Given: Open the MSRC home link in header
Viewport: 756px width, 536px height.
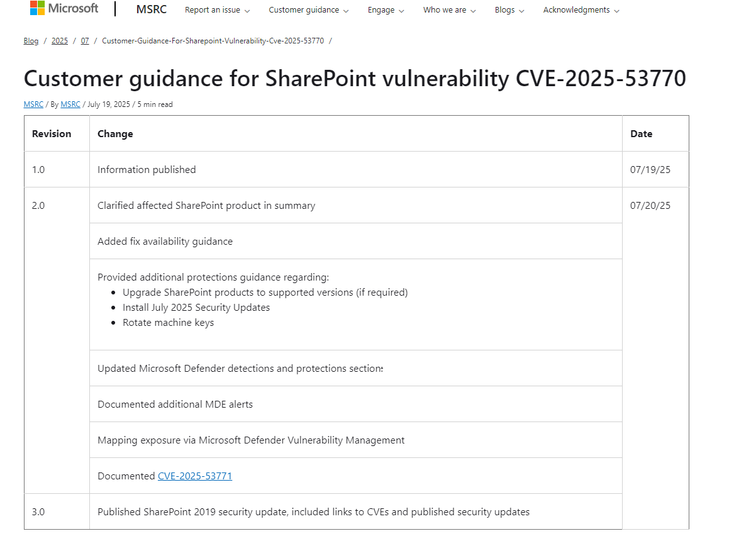Looking at the screenshot, I should (x=151, y=9).
